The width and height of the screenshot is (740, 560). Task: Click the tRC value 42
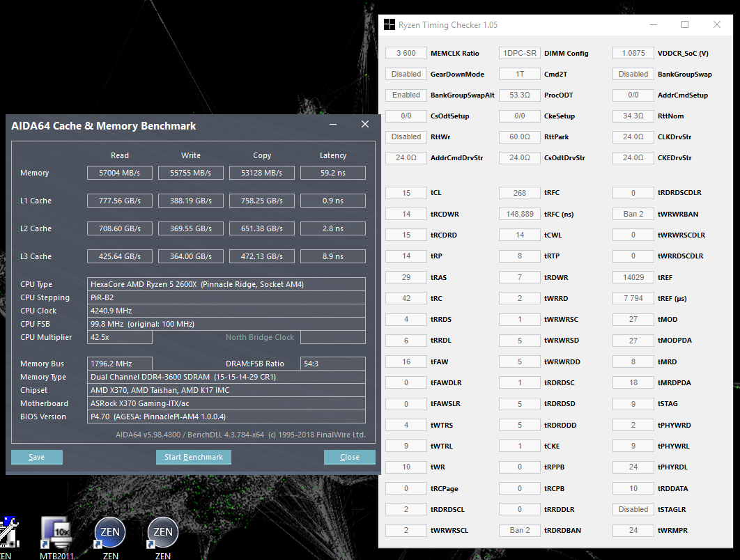click(406, 298)
